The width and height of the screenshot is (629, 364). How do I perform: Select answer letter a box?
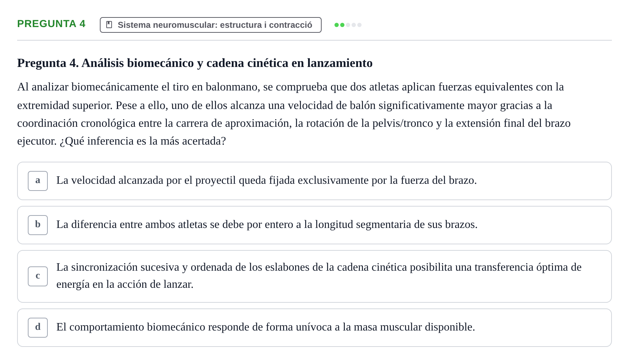click(x=38, y=181)
